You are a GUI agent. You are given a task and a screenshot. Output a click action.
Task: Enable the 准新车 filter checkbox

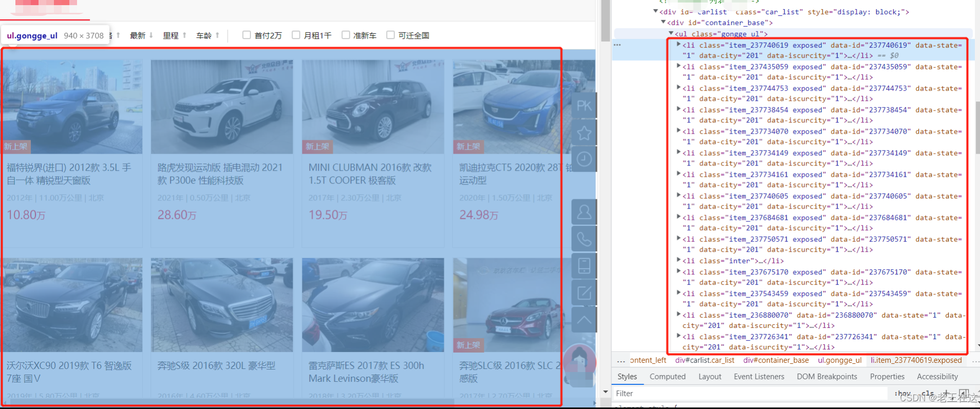pos(346,35)
